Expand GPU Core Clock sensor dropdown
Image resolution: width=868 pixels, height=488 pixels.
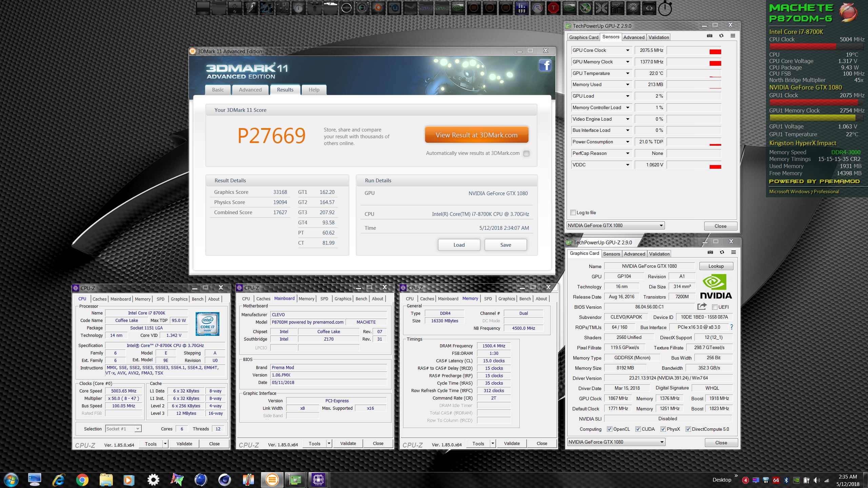click(x=628, y=50)
